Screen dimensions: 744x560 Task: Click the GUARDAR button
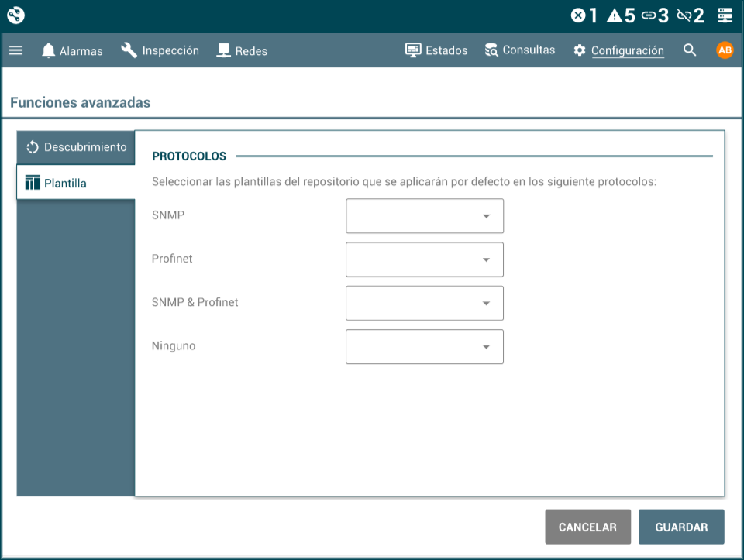pos(681,527)
